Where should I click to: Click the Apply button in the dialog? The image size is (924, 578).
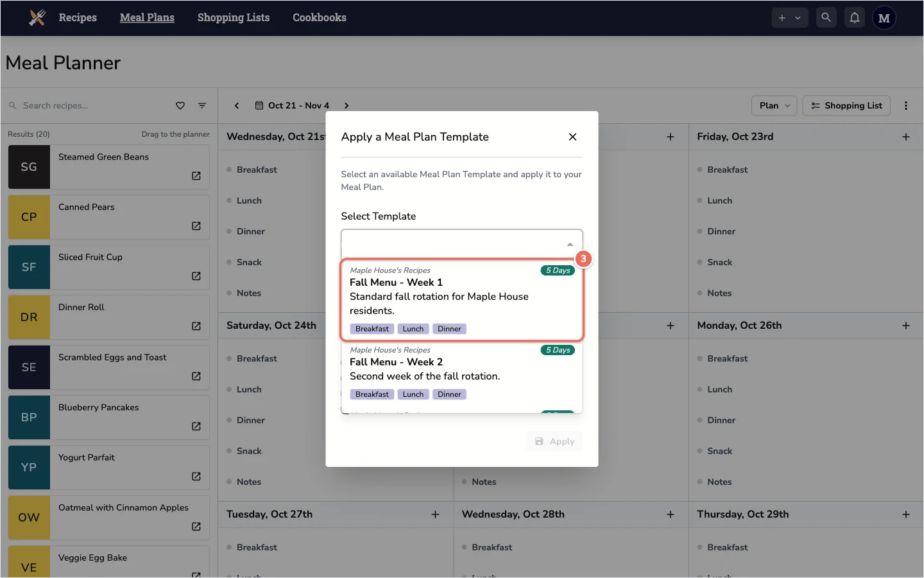[554, 441]
